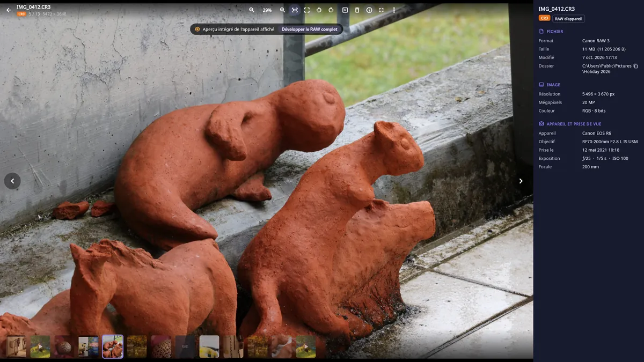Start the slideshow with the play icon
Screen dimensions: 644x362
tap(345, 10)
